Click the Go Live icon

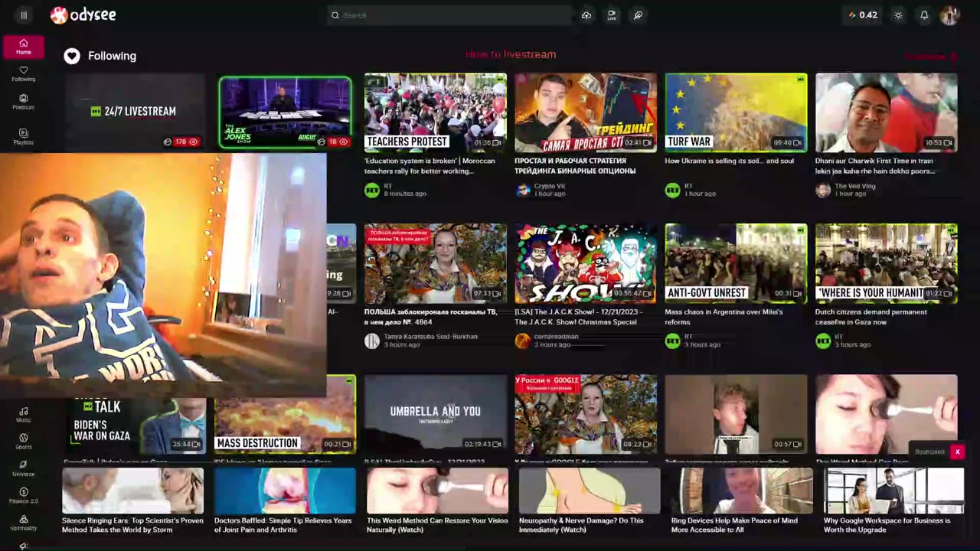pyautogui.click(x=612, y=15)
